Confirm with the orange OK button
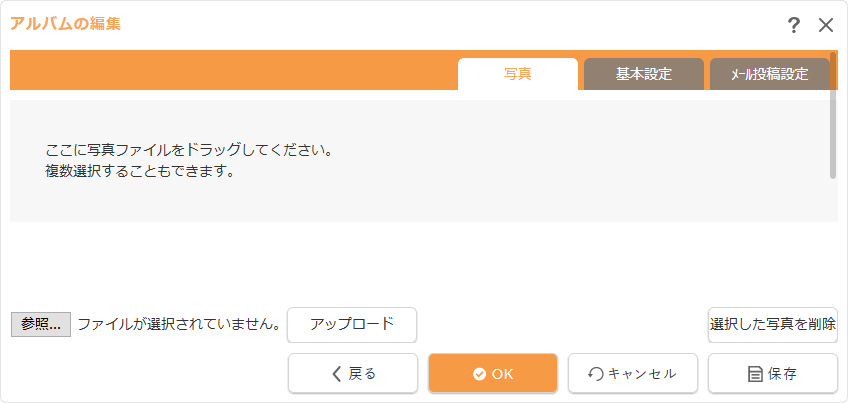Image resolution: width=848 pixels, height=403 pixels. (x=493, y=373)
